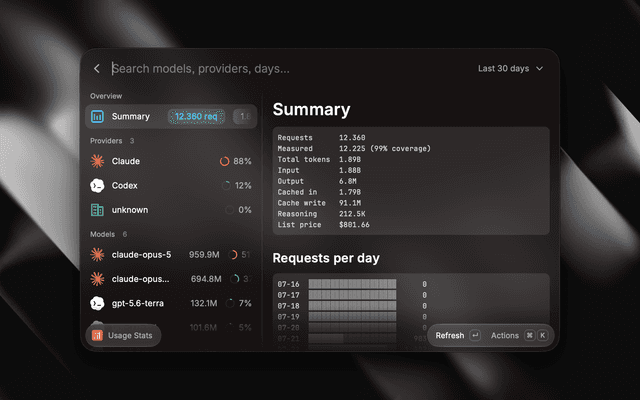Select the unknown provider row
Viewport: 640px width, 400px height.
pos(171,210)
